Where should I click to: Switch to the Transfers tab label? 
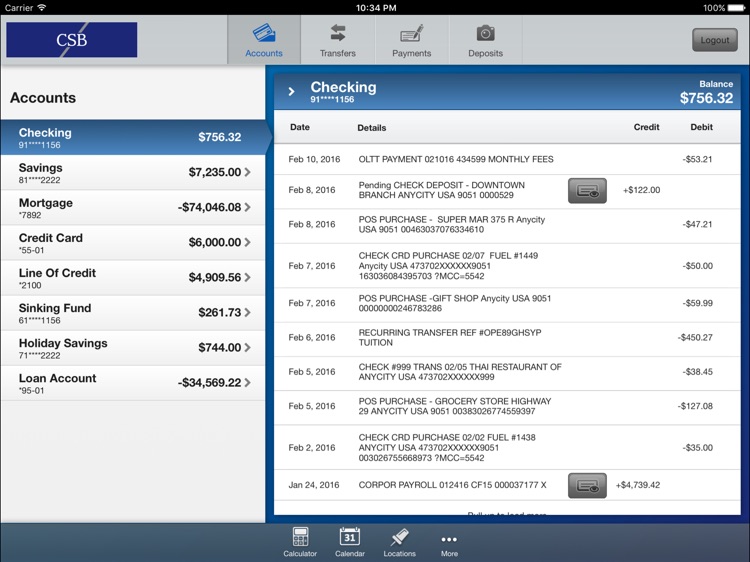click(338, 53)
